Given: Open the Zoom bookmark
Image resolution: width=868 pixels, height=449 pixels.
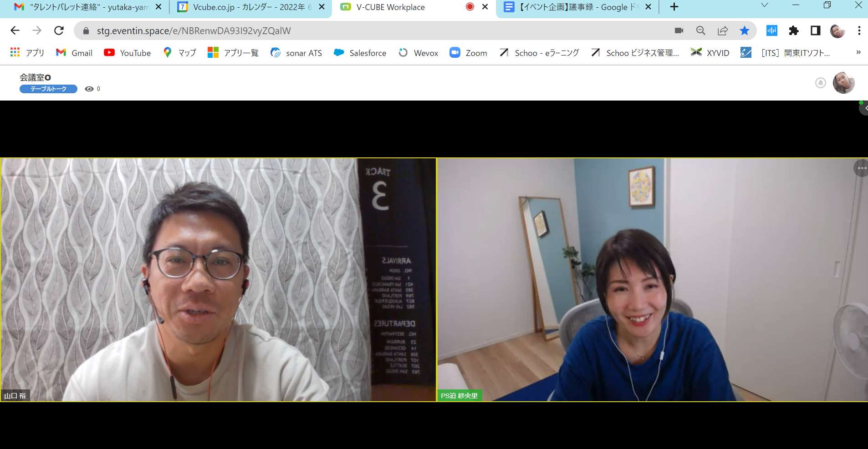Looking at the screenshot, I should [468, 53].
